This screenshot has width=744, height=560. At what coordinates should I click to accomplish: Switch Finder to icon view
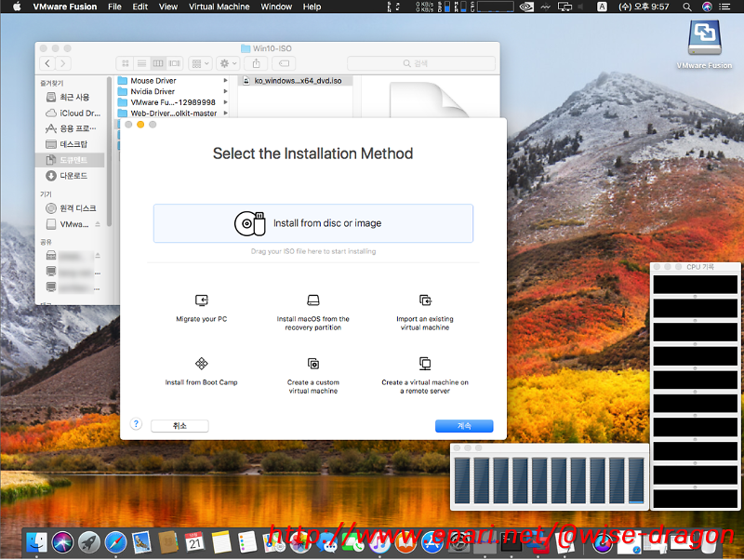click(x=126, y=63)
